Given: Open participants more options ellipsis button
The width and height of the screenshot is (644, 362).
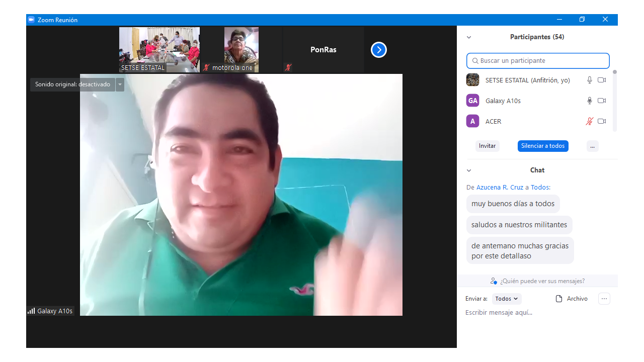Looking at the screenshot, I should click(593, 146).
